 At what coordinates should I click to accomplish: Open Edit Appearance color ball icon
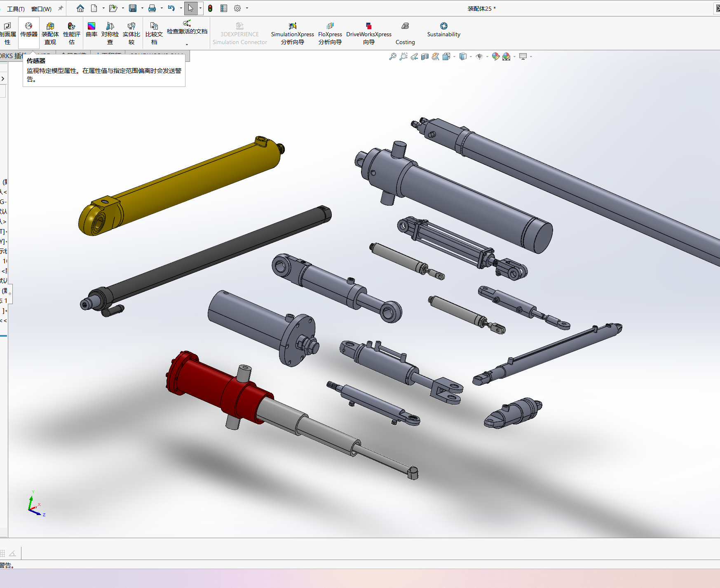[x=496, y=56]
